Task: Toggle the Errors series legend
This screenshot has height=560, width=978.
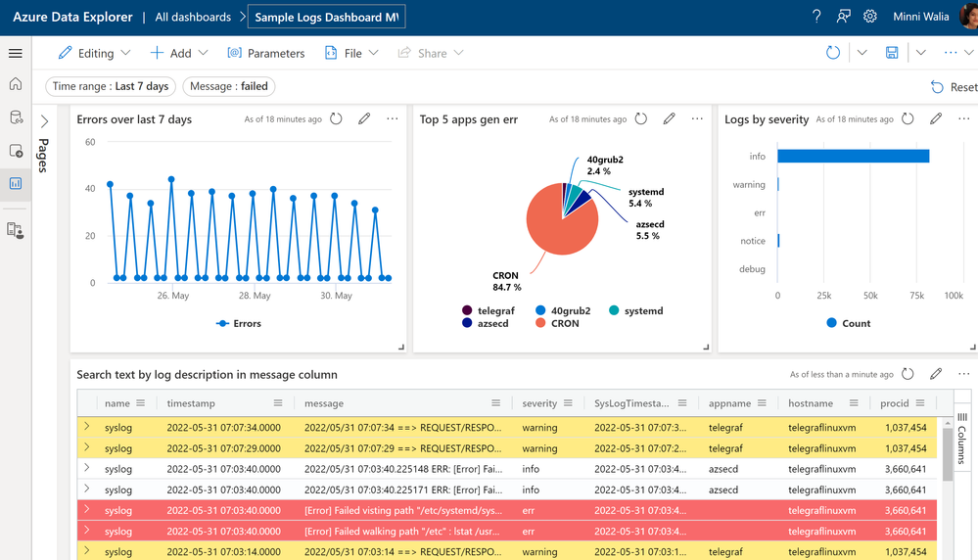Action: pyautogui.click(x=239, y=323)
